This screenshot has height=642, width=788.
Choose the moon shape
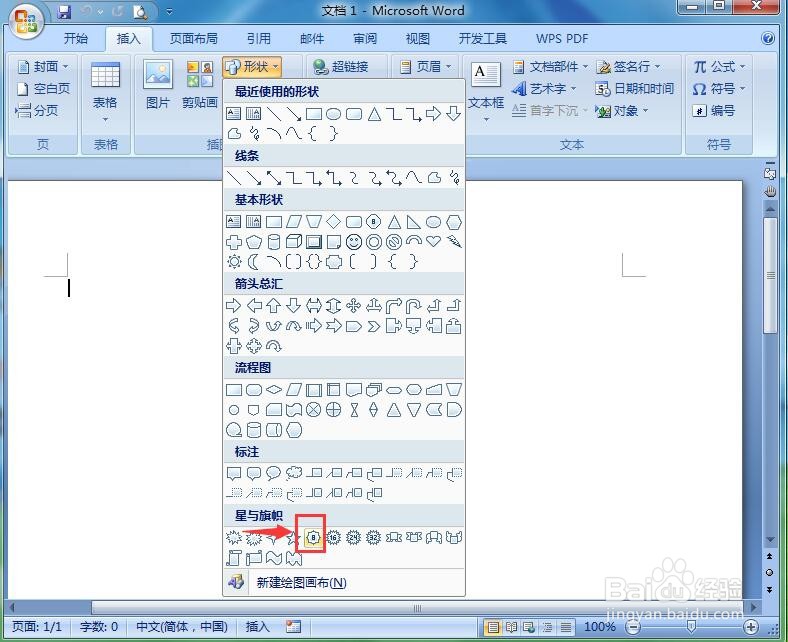[x=254, y=262]
